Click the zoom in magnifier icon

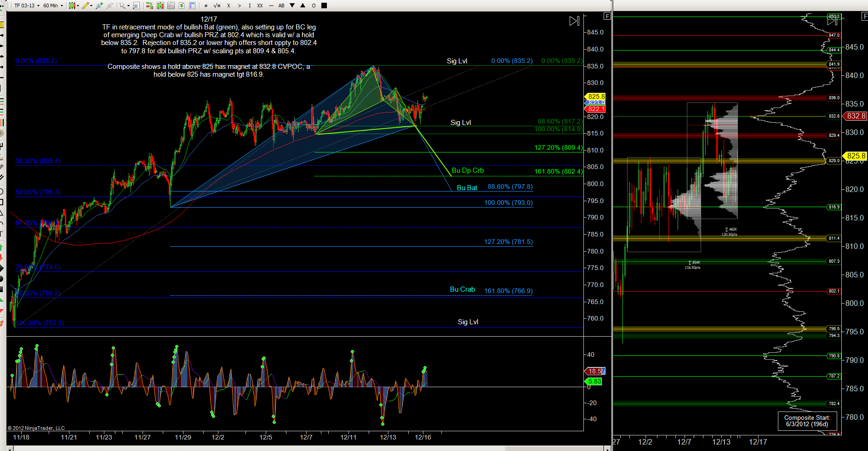coord(98,6)
